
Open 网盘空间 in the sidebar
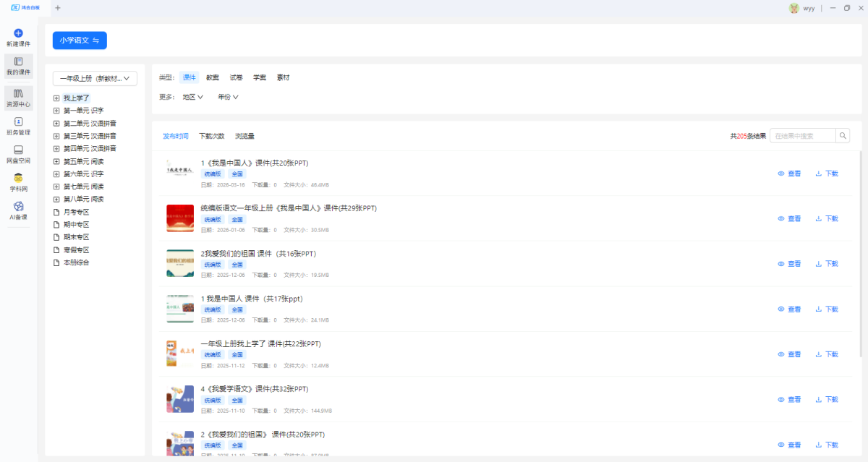(19, 154)
